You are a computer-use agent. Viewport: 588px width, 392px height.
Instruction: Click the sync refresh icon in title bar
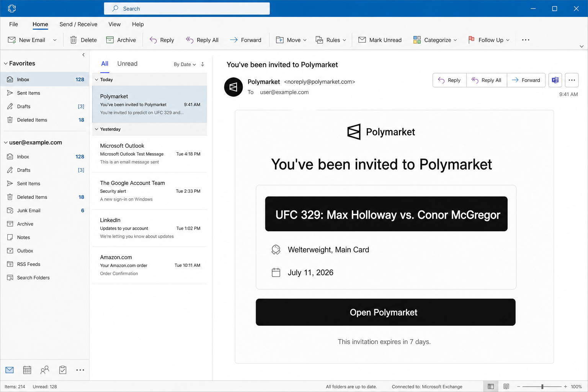[12, 8]
